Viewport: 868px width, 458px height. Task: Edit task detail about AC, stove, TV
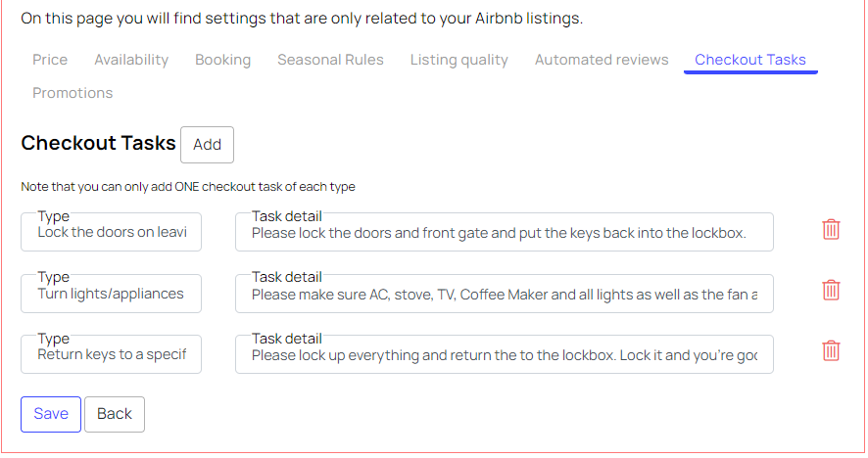(505, 294)
